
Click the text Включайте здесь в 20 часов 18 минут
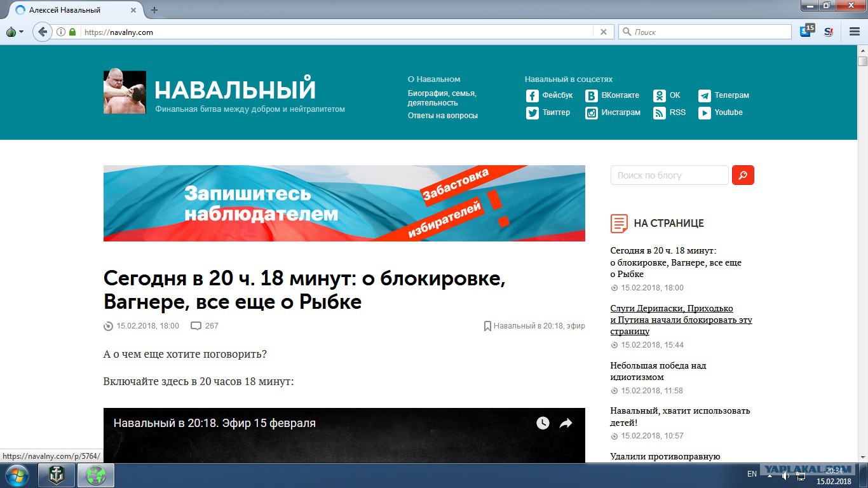pos(198,382)
